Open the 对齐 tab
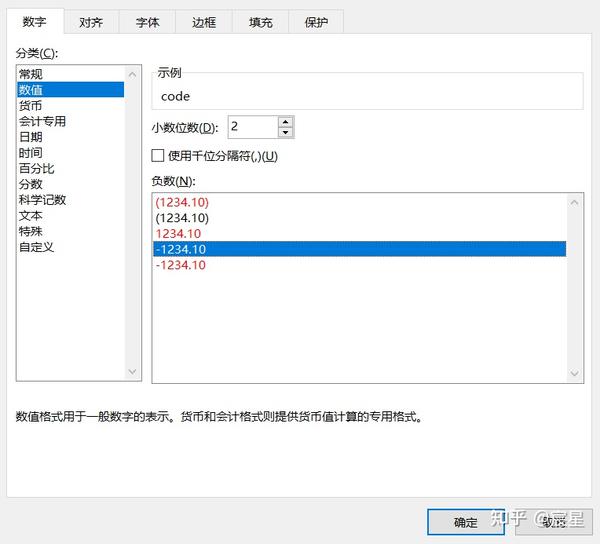The width and height of the screenshot is (600, 544). (91, 22)
